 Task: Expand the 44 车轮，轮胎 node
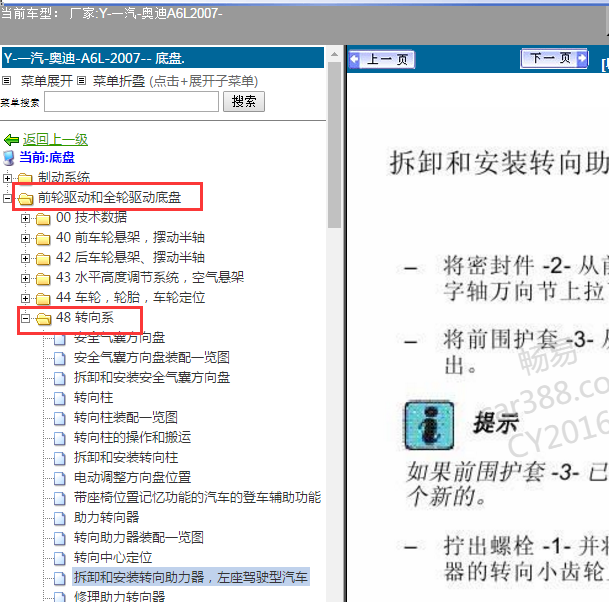25,299
